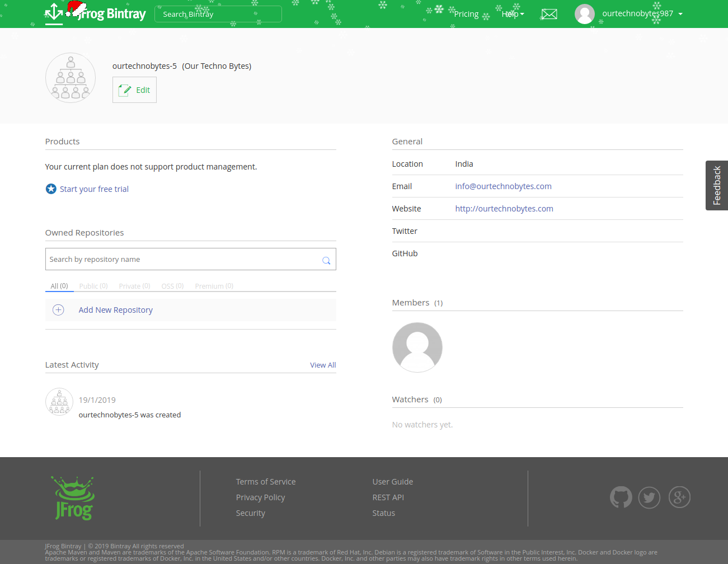The image size is (728, 564).
Task: Open the member avatar under Members
Action: [x=417, y=347]
